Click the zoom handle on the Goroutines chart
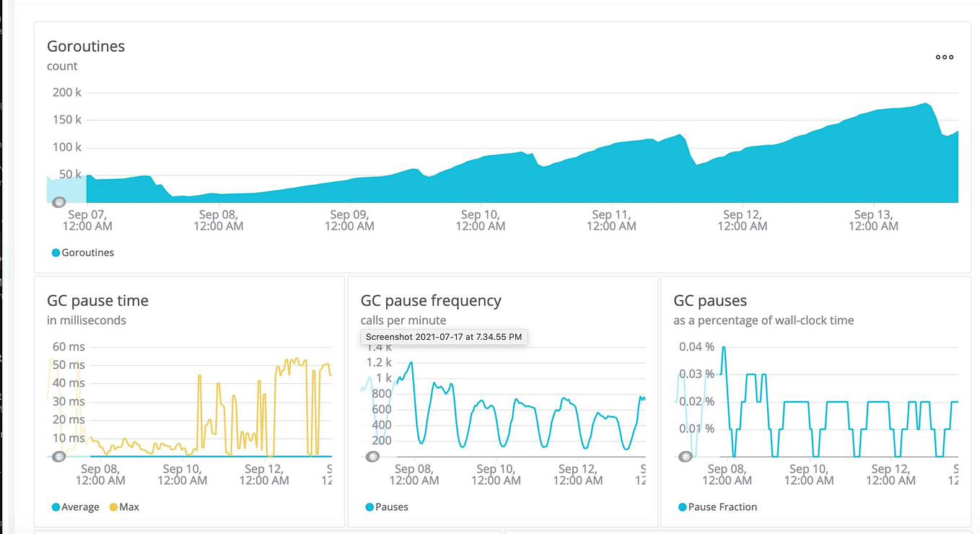 click(x=58, y=202)
